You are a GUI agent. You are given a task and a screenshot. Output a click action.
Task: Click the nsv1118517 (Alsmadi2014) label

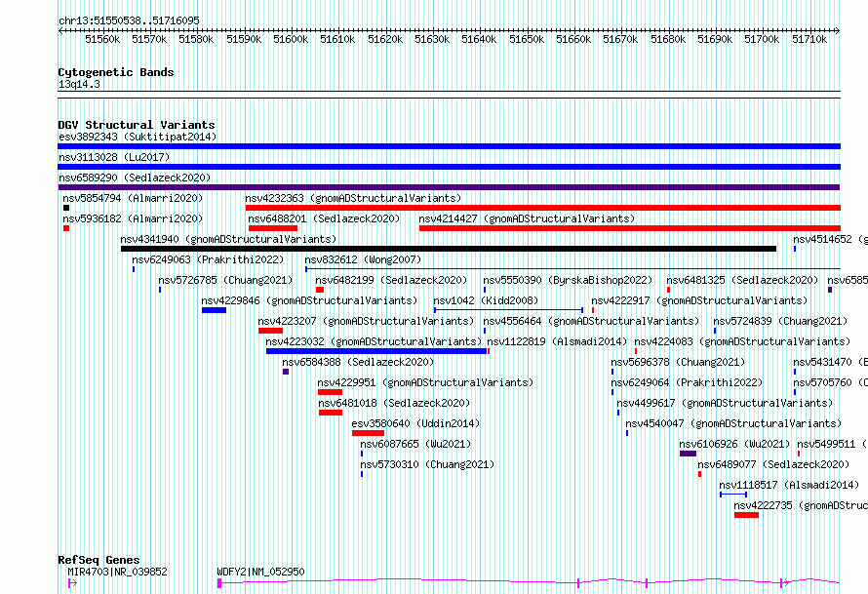click(789, 485)
